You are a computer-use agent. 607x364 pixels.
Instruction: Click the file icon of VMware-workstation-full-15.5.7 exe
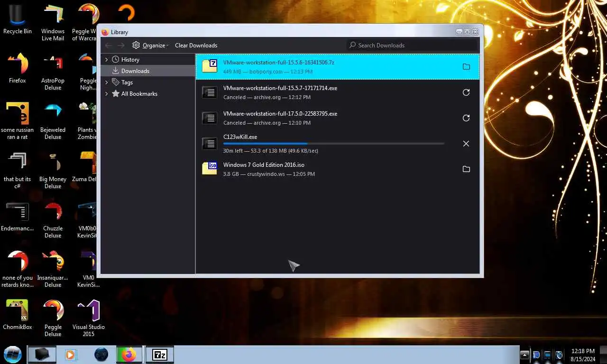(x=210, y=92)
